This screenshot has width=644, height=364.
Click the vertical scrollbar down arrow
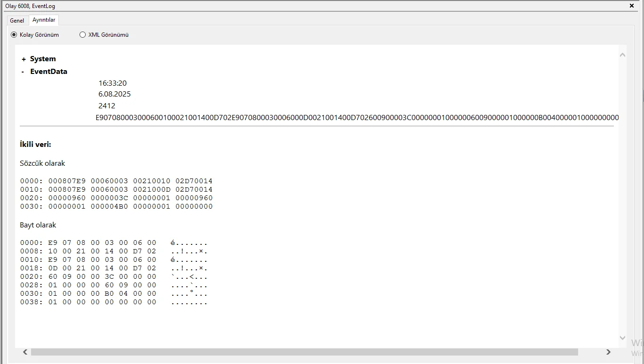pos(622,338)
